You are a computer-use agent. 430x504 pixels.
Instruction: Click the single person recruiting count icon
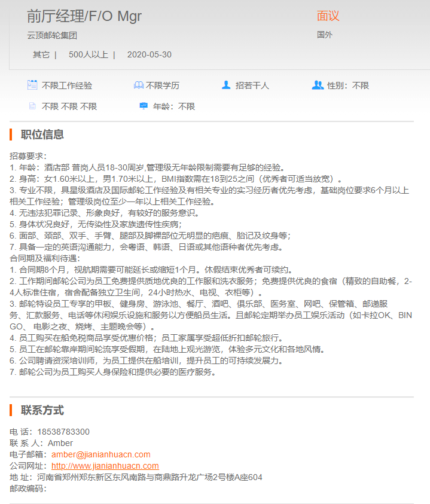point(226,85)
